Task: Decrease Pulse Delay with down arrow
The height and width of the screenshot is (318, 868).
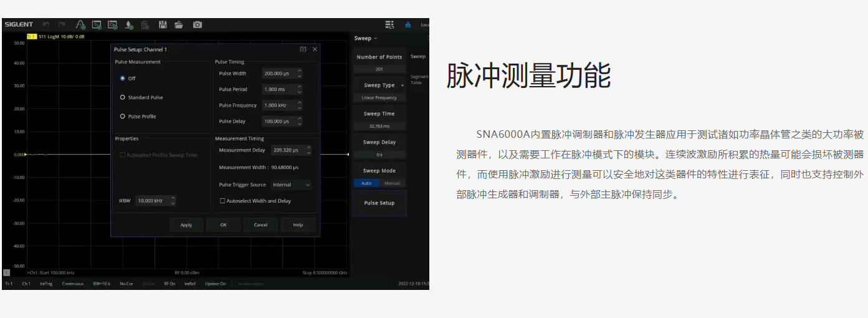Action: click(x=300, y=124)
